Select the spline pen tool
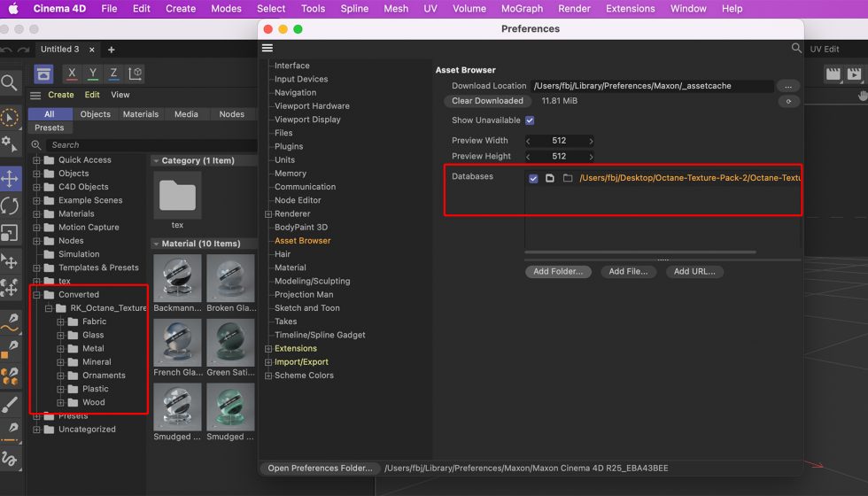 coord(10,322)
